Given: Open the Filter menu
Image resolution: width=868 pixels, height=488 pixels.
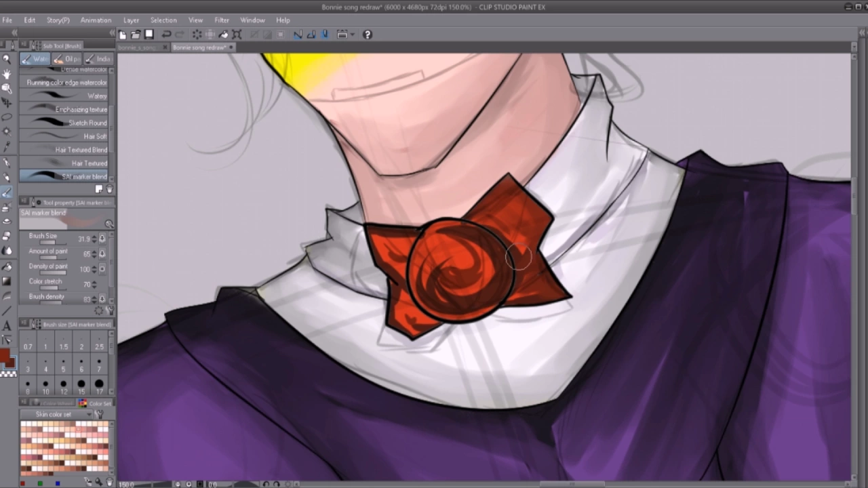Looking at the screenshot, I should point(222,20).
